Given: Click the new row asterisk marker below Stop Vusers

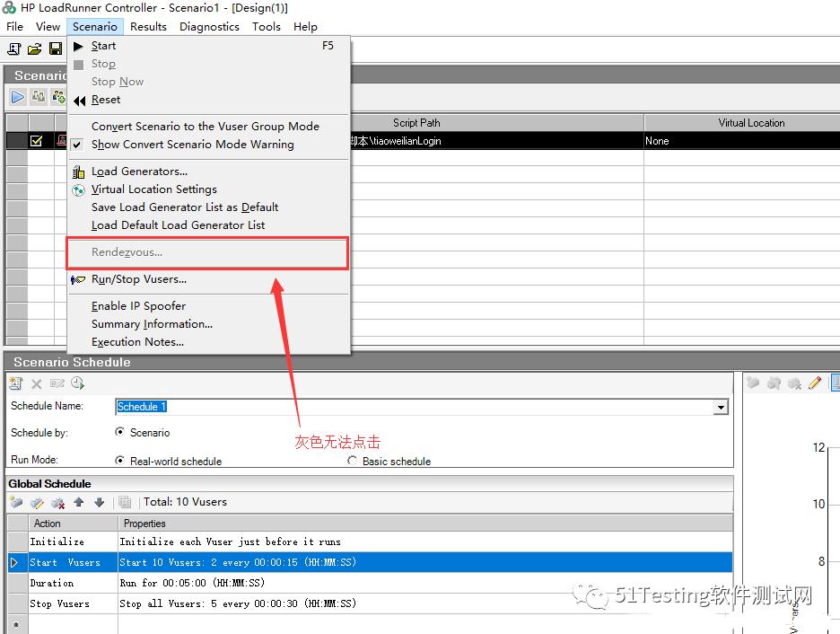Looking at the screenshot, I should click(x=16, y=624).
